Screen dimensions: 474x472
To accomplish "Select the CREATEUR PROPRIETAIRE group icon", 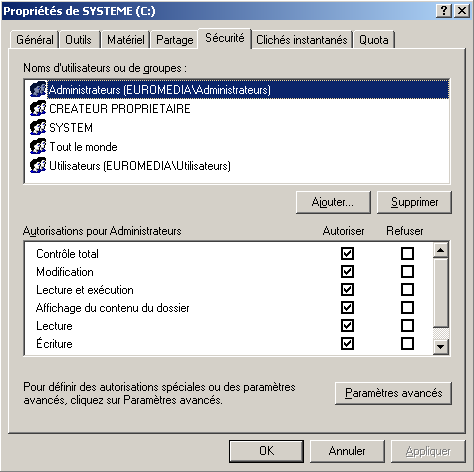I will coord(38,108).
